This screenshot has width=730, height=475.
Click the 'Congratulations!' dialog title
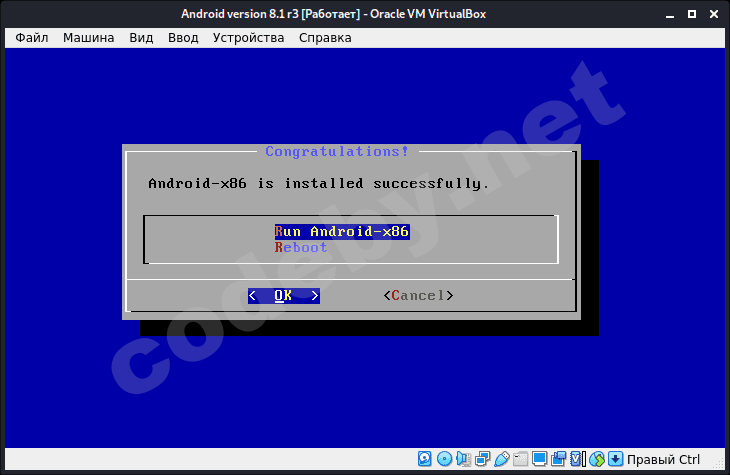pyautogui.click(x=337, y=151)
